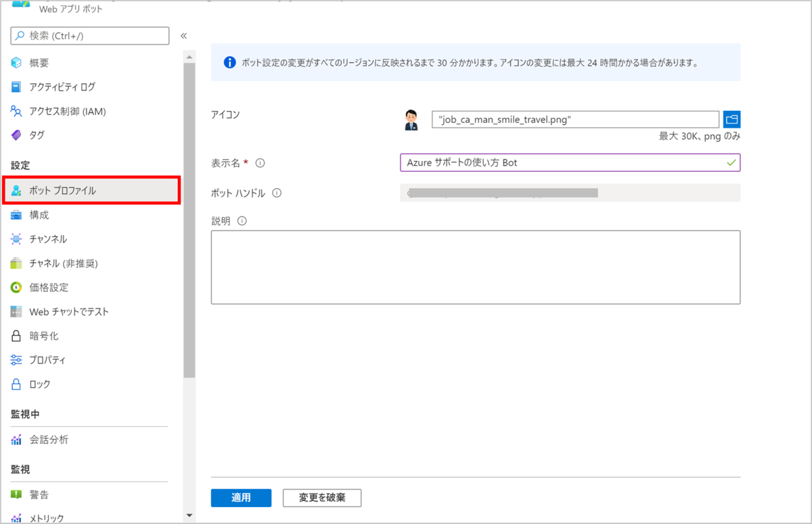Screen dimensions: 812x524
Task: Click the アイコン field label
Action: (225, 115)
